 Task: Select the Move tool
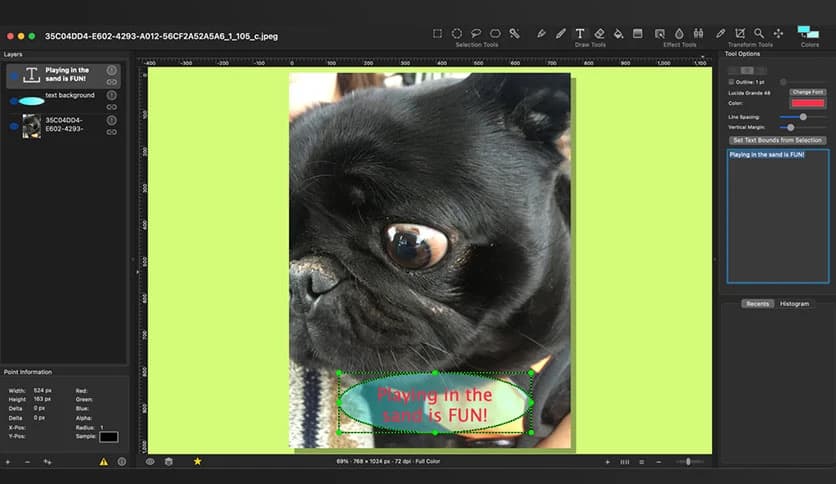pyautogui.click(x=778, y=33)
